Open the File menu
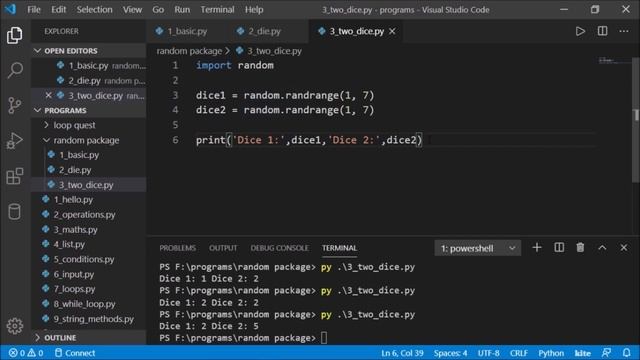640x360 pixels. tap(34, 9)
